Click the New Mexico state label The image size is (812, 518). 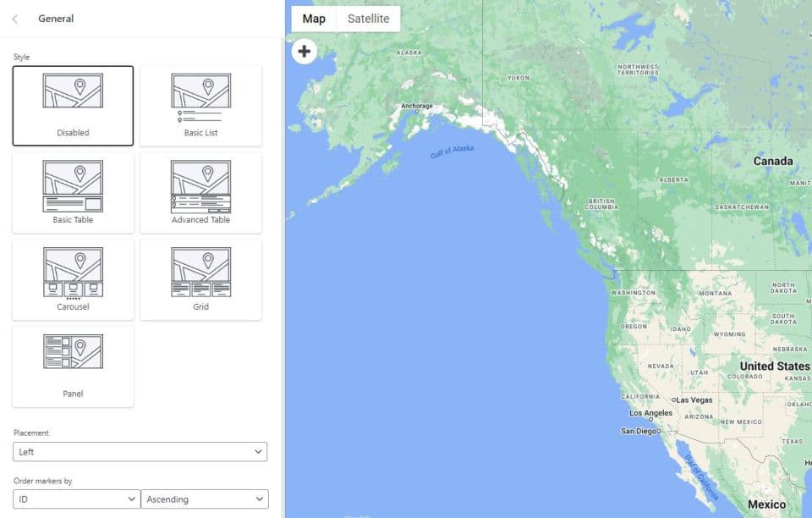click(741, 422)
